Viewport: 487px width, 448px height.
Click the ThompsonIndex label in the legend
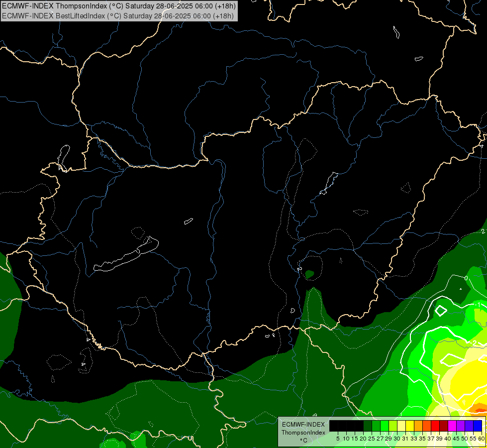coord(303,433)
